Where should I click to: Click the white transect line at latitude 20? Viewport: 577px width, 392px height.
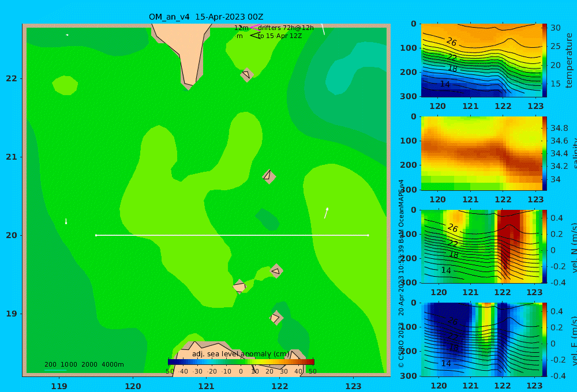[232, 235]
